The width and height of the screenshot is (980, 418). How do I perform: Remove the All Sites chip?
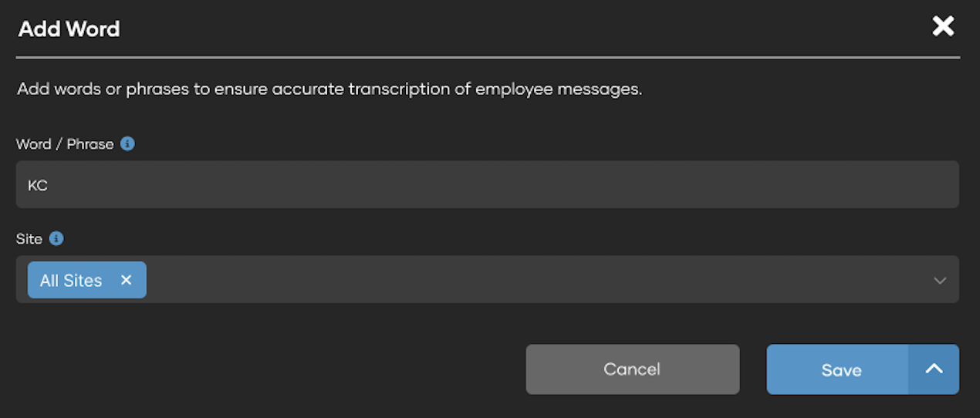click(127, 280)
